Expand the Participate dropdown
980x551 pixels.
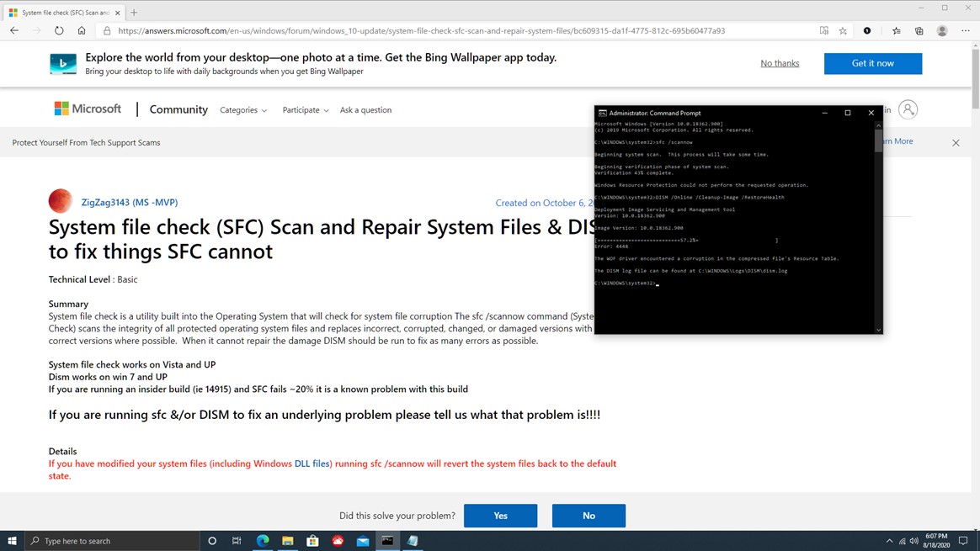(305, 110)
